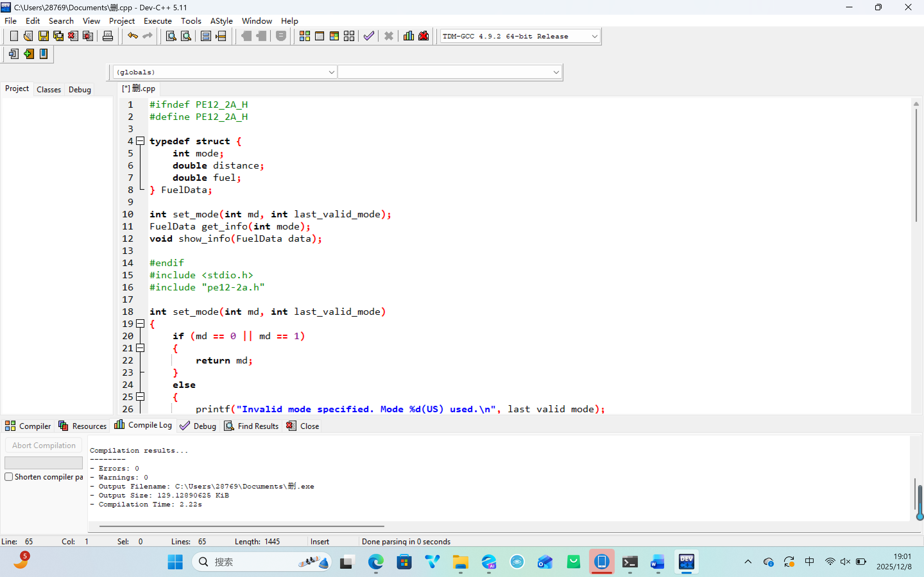Open the Find Results bottom tab
This screenshot has width=924, height=577.
coord(251,426)
